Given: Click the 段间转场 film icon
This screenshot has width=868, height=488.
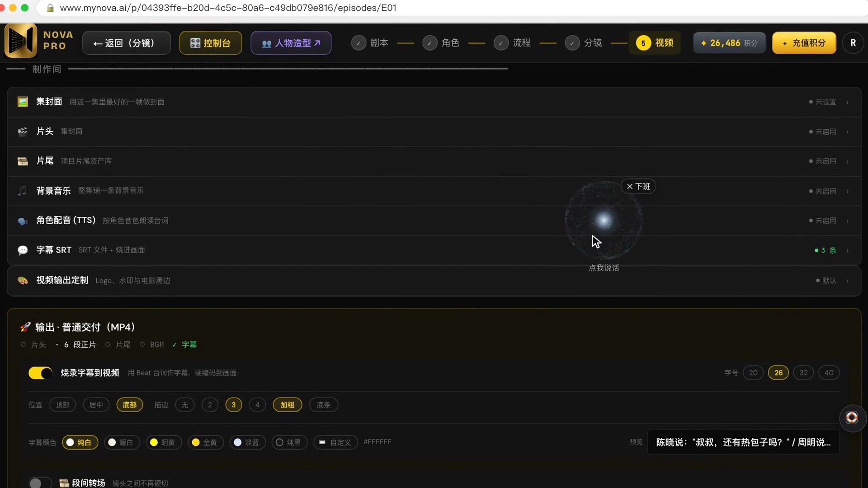Looking at the screenshot, I should pos(64,483).
